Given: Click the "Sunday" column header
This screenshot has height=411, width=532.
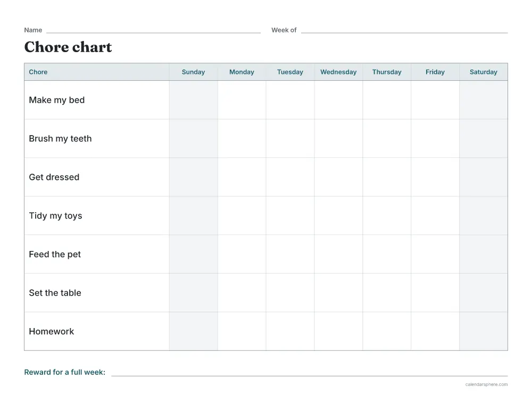Looking at the screenshot, I should tap(194, 72).
